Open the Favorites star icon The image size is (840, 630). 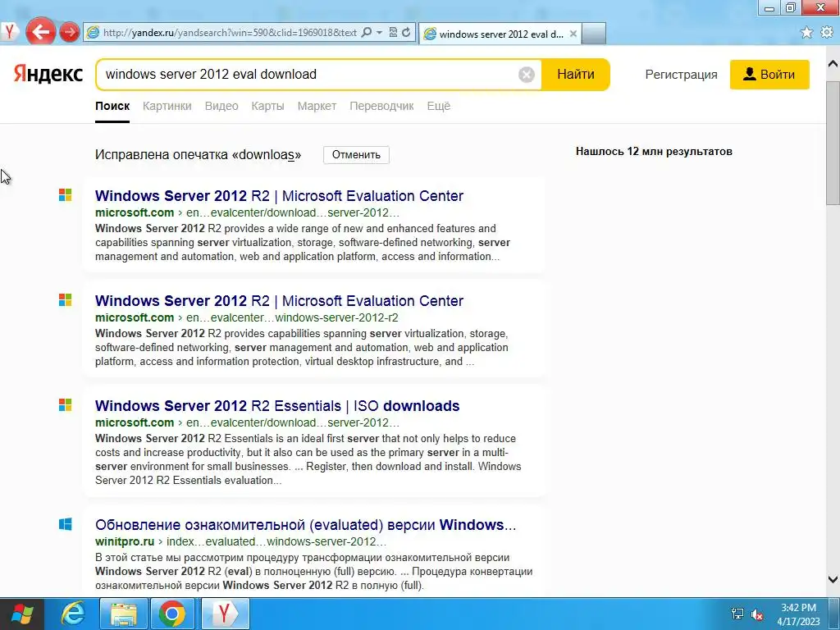pyautogui.click(x=807, y=33)
